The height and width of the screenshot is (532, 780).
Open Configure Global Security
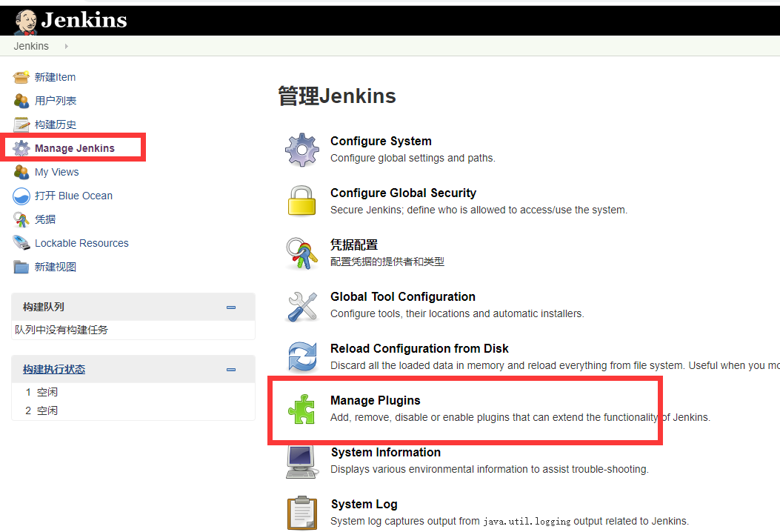click(x=404, y=193)
